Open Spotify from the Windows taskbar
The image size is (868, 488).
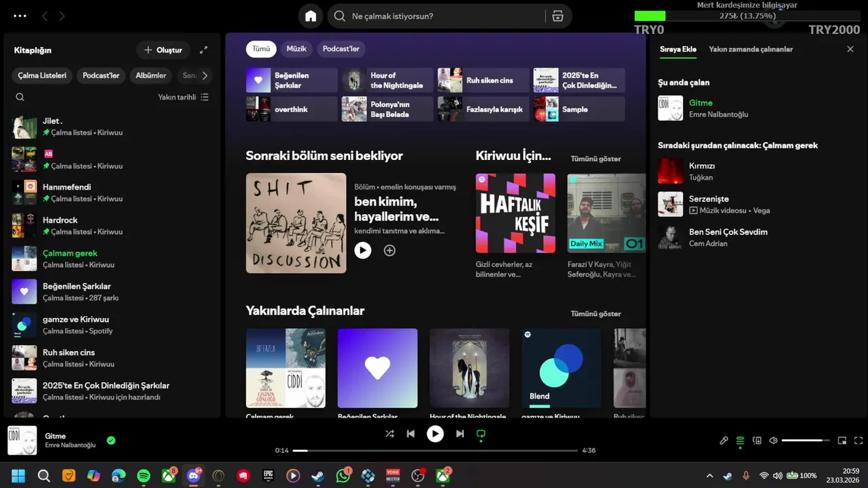144,476
